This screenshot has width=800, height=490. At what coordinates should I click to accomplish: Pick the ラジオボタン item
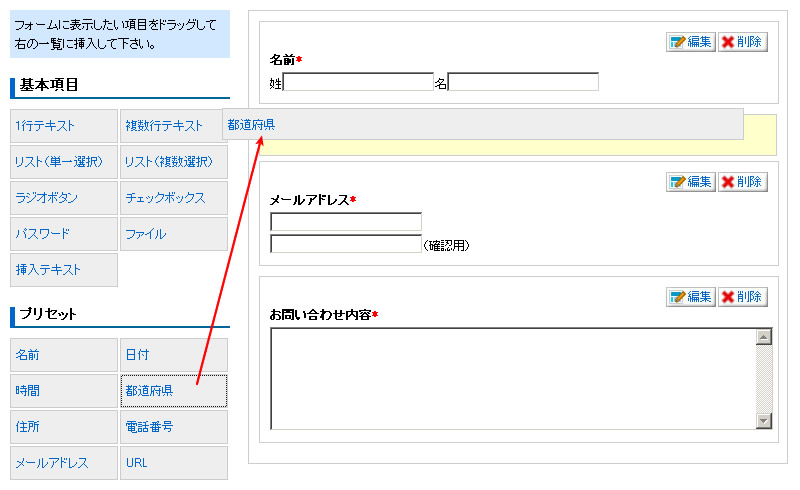[64, 198]
